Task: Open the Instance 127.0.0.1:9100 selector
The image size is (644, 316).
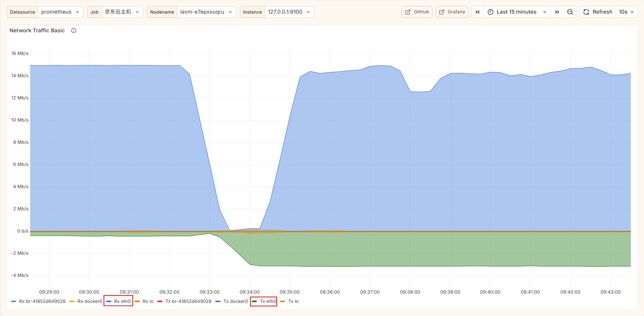Action: click(289, 12)
